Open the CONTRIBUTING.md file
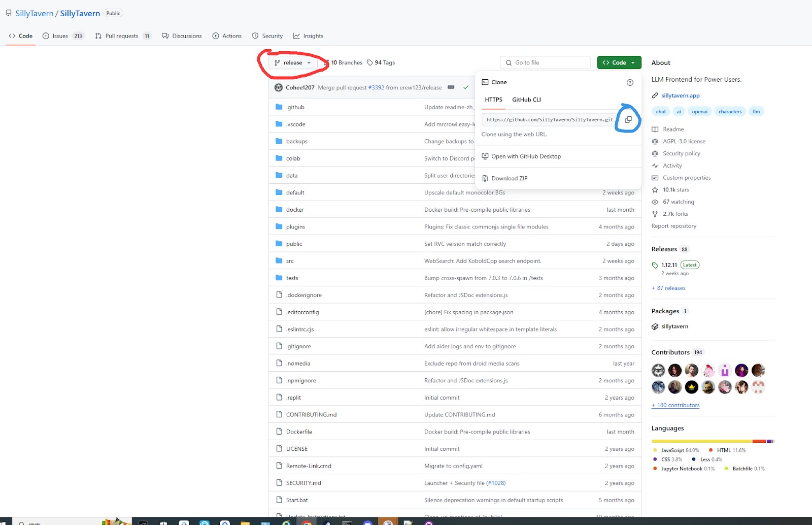The image size is (812, 525). tap(311, 414)
